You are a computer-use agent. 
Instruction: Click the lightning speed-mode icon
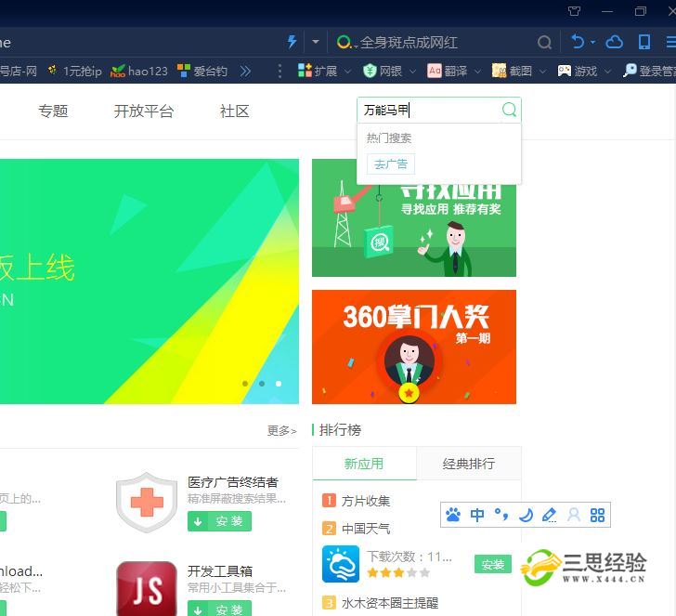point(292,42)
